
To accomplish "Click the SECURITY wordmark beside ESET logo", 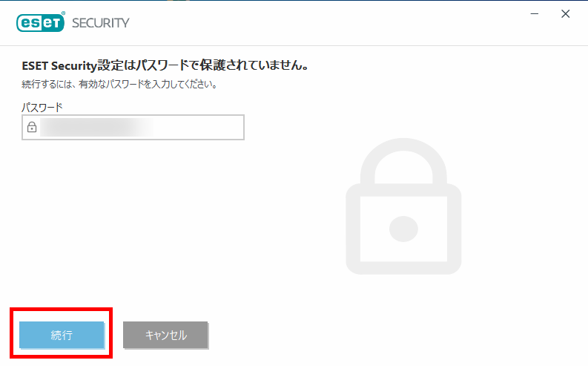I will 101,23.
